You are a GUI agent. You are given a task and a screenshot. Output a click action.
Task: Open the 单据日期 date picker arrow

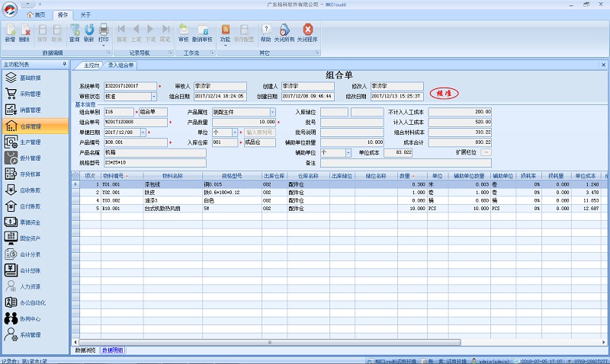143,133
